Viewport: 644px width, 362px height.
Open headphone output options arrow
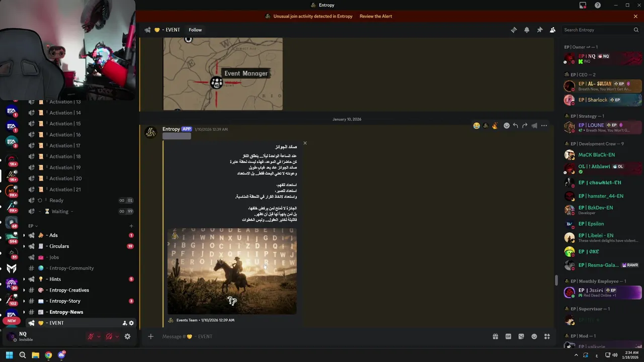[x=117, y=336]
